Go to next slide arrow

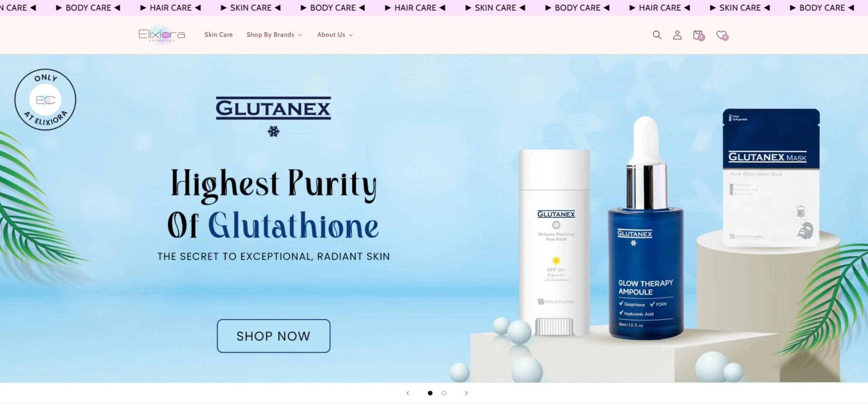tap(466, 393)
